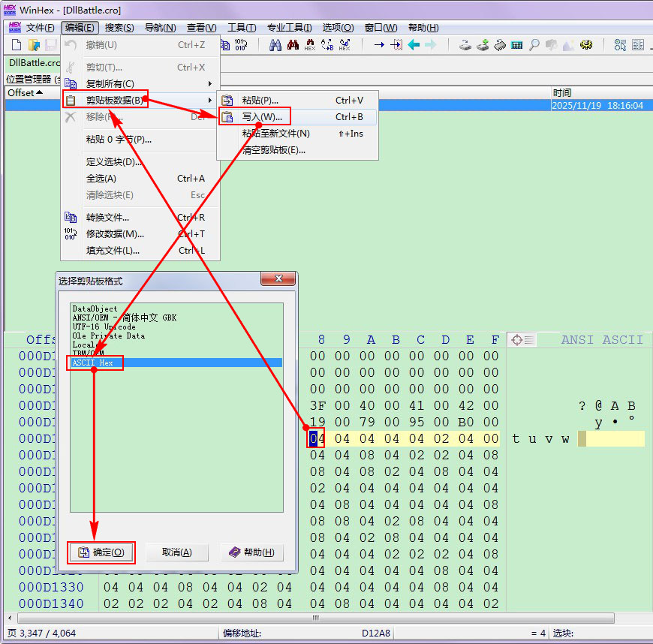Click the crosshair icon beside column F
Viewport: 653px width, 644px height.
click(517, 340)
